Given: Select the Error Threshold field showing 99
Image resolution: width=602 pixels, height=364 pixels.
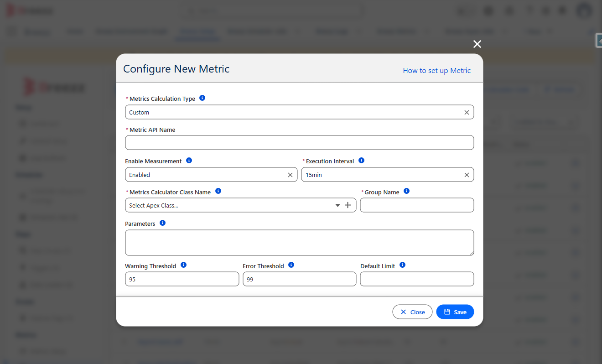Looking at the screenshot, I should (300, 279).
